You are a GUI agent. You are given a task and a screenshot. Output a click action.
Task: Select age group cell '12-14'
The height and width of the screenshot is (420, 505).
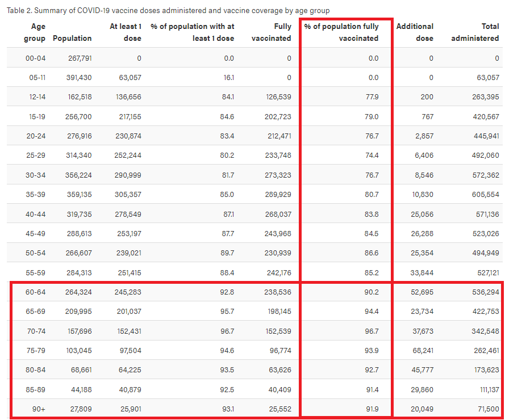37,97
